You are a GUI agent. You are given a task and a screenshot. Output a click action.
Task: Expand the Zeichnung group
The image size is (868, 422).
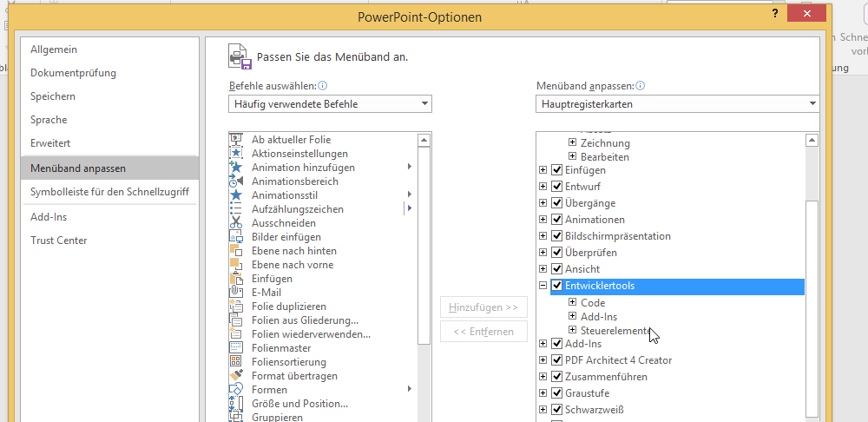point(573,143)
